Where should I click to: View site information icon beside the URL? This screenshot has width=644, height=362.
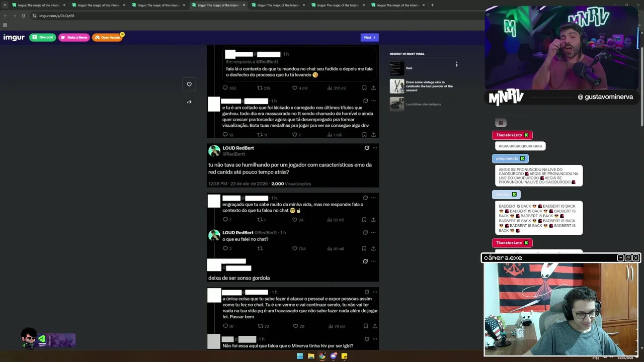click(x=34, y=16)
